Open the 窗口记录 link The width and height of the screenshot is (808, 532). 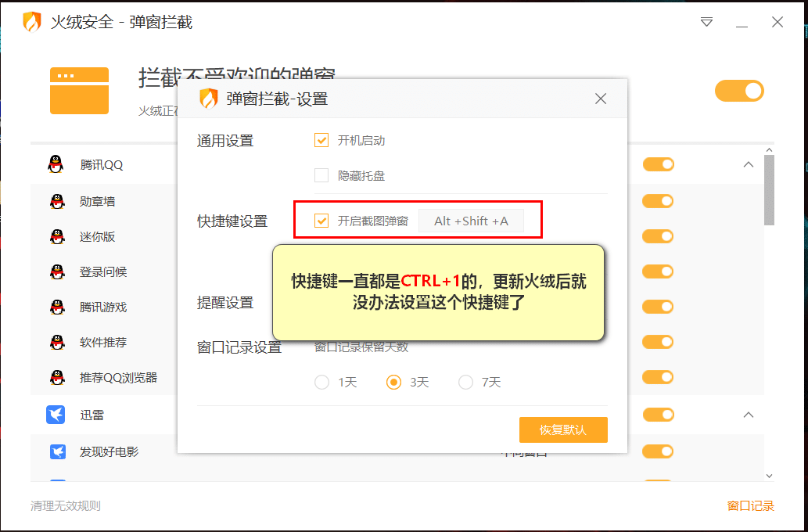coord(750,505)
